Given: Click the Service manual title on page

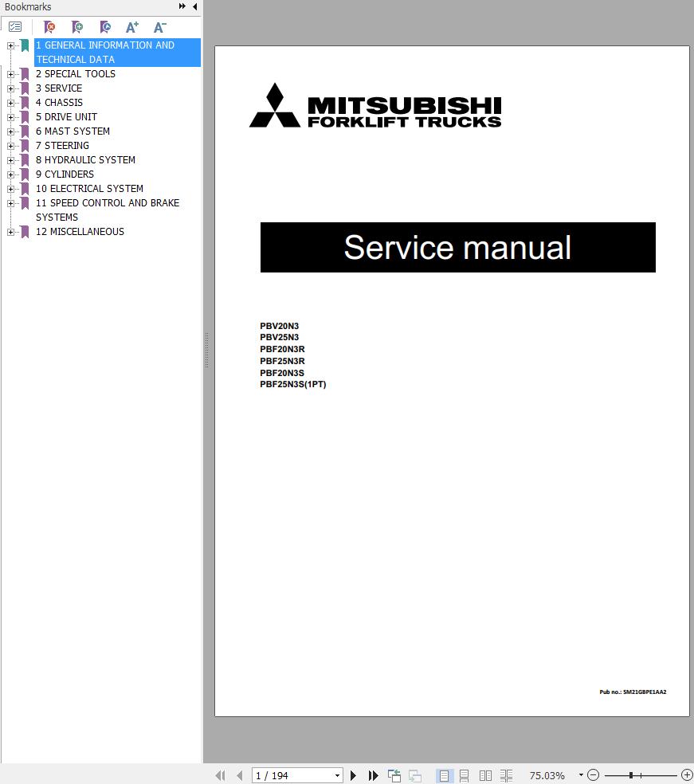Looking at the screenshot, I should coord(457,248).
